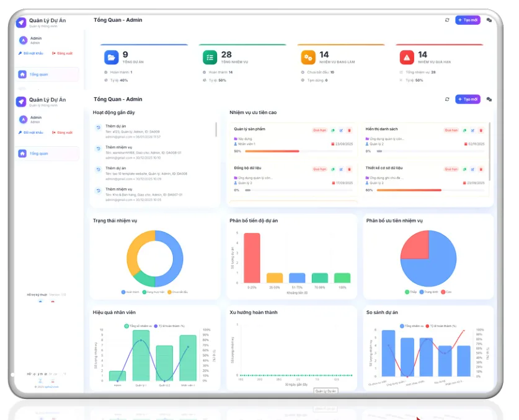The image size is (519, 420).
Task: Click the orange gears icon on the Nhiệm vụ đang làm card
Action: point(308,57)
